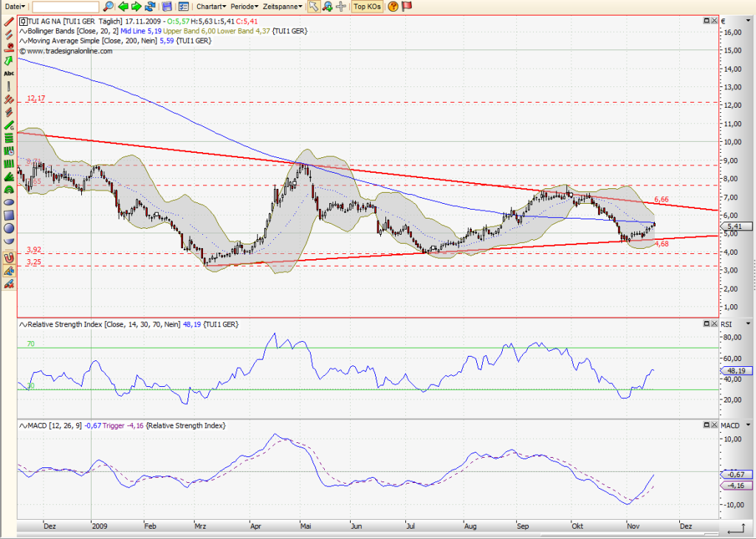Click the 5,41 current price marker
Image resolution: width=756 pixels, height=539 pixels.
(736, 227)
